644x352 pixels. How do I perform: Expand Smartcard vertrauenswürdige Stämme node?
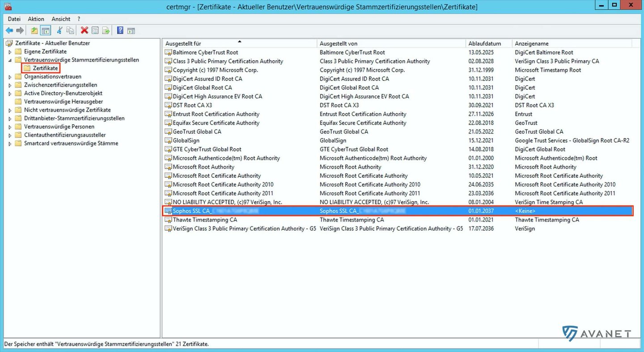10,143
